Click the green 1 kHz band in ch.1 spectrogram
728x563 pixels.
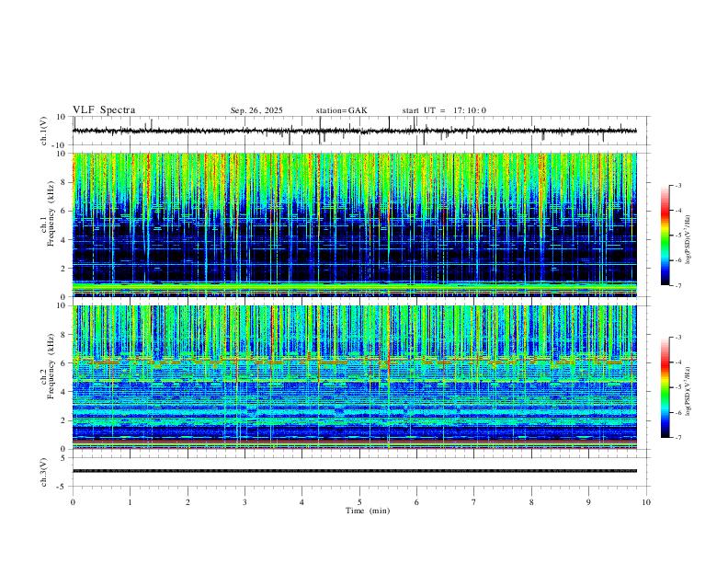[x=354, y=286]
